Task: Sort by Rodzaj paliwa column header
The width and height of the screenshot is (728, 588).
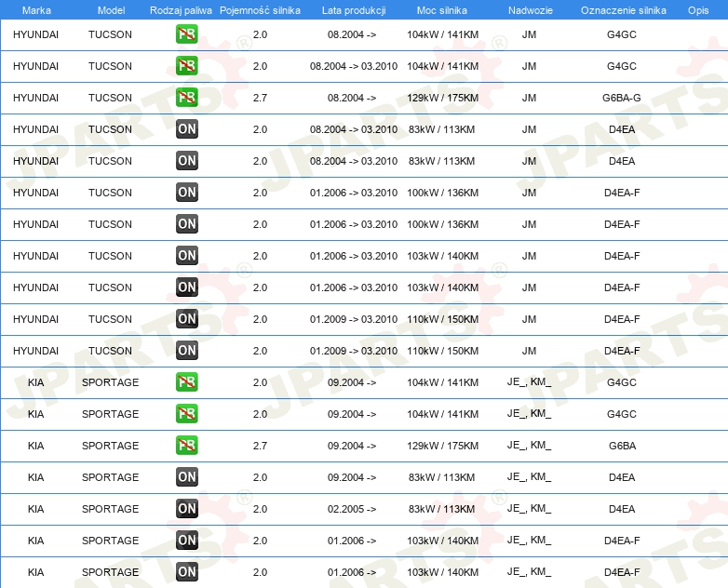Action: pyautogui.click(x=181, y=10)
